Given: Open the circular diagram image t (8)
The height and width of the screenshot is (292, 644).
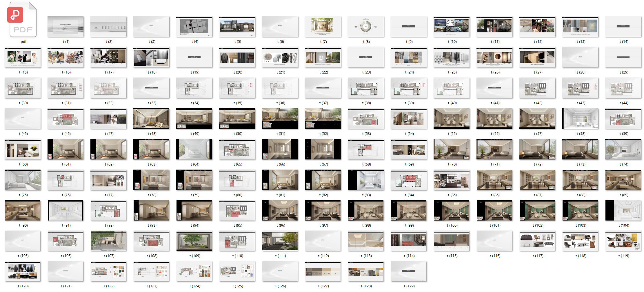Looking at the screenshot, I should tap(366, 27).
